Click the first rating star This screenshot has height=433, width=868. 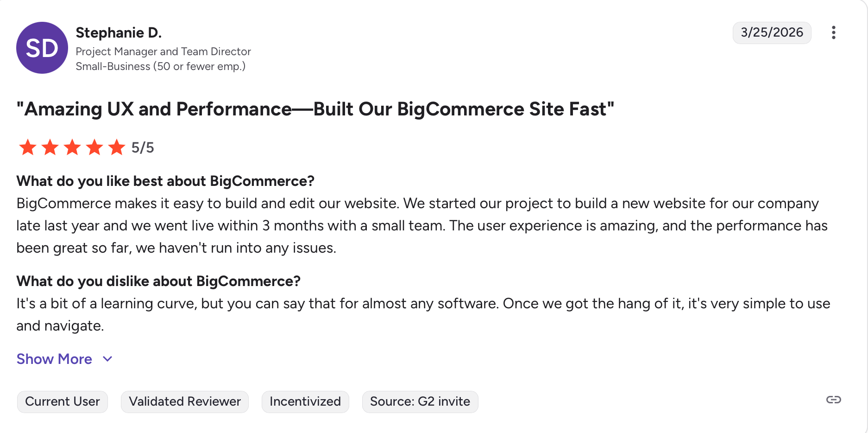click(x=28, y=147)
